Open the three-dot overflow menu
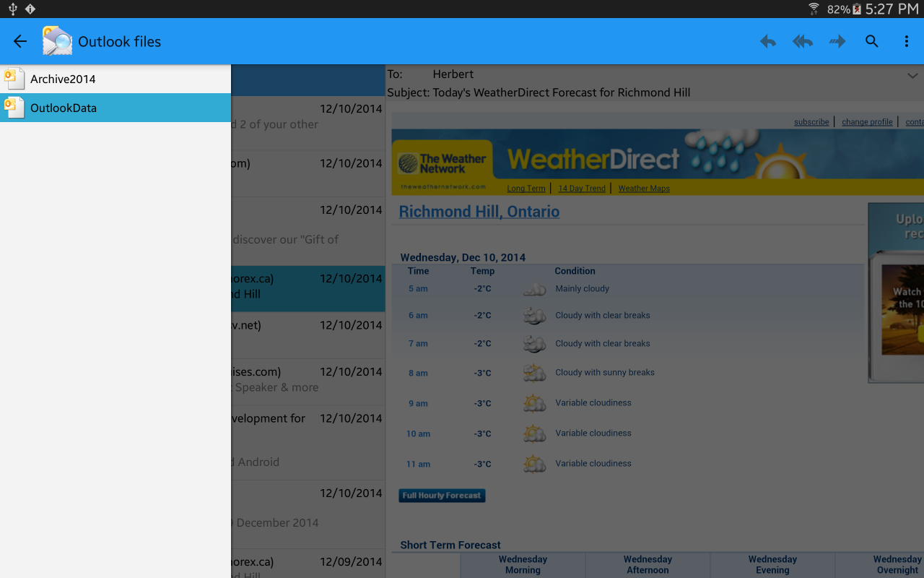This screenshot has height=578, width=924. point(907,41)
